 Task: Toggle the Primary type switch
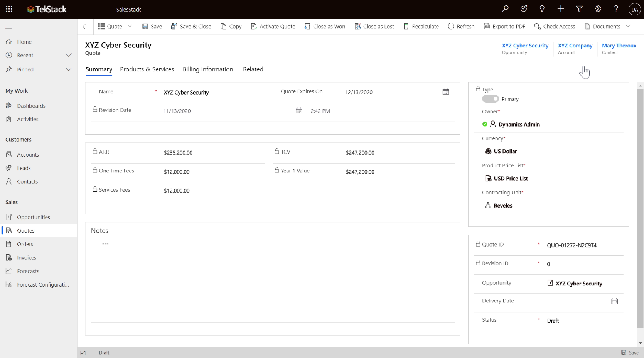click(490, 99)
